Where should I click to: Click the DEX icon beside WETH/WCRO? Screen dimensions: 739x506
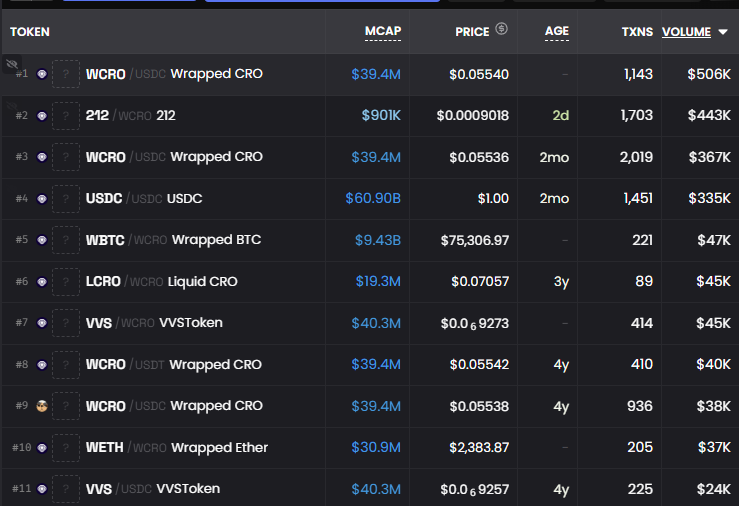42,448
